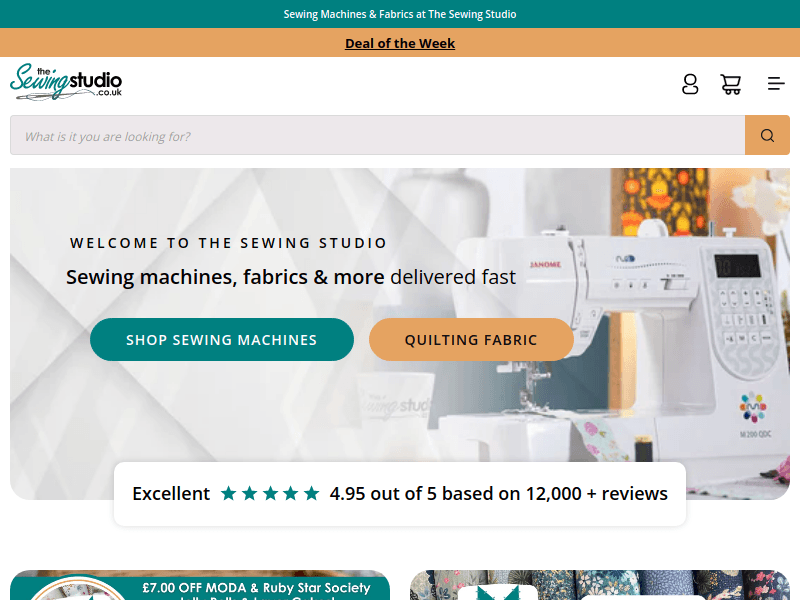The height and width of the screenshot is (600, 800).
Task: Click the sewing machines delivered fast tagline
Action: 291,277
